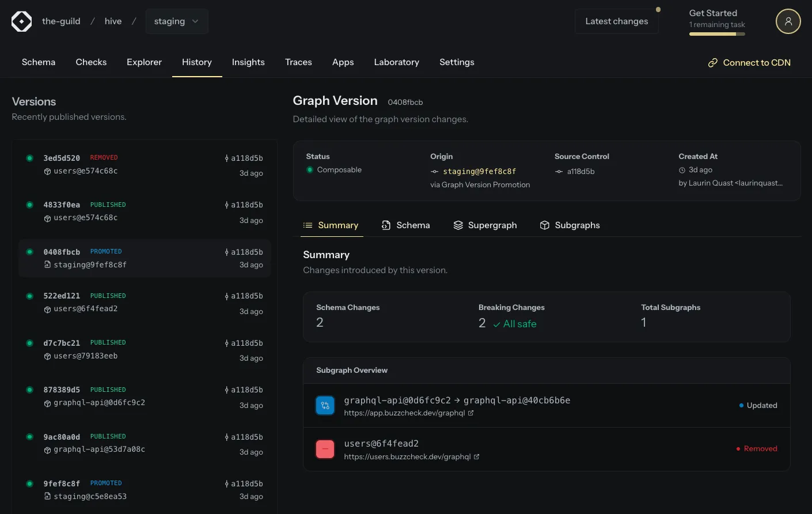Click the link icon beside Connect to CDN
The image size is (812, 514).
coord(712,63)
